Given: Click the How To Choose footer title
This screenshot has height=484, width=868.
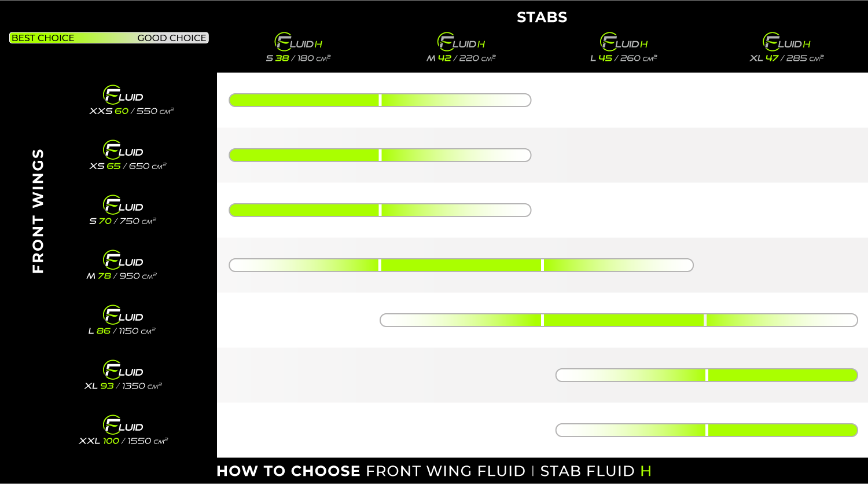Looking at the screenshot, I should pyautogui.click(x=434, y=471).
